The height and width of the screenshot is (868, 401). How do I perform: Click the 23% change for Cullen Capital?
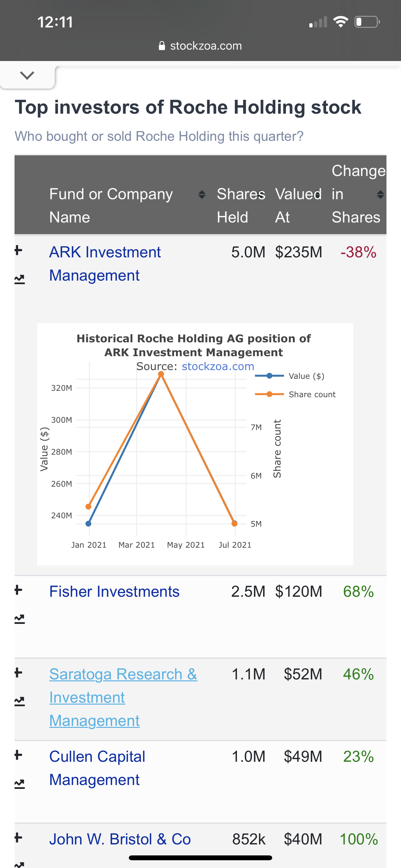click(358, 757)
